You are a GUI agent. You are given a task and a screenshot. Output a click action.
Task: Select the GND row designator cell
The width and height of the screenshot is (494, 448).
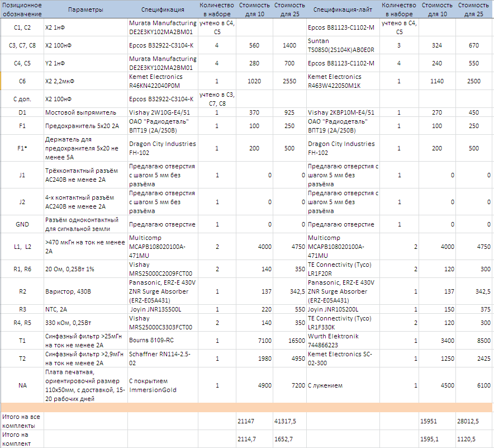pos(22,224)
